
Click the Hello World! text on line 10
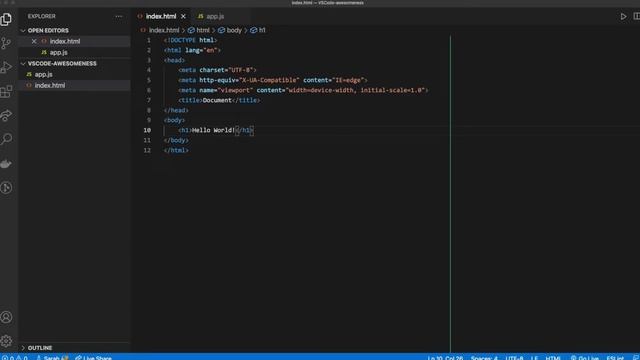point(213,130)
